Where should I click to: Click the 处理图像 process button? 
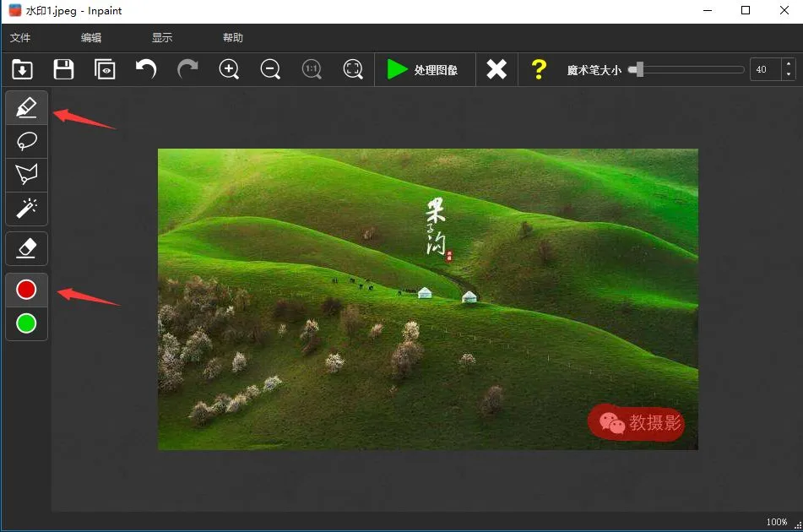click(422, 69)
